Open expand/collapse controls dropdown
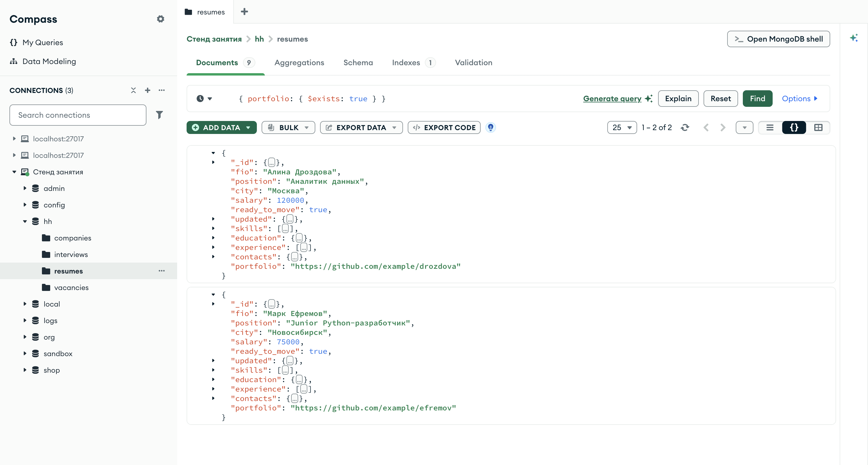Screen dimensions: 868x465 (x=745, y=128)
